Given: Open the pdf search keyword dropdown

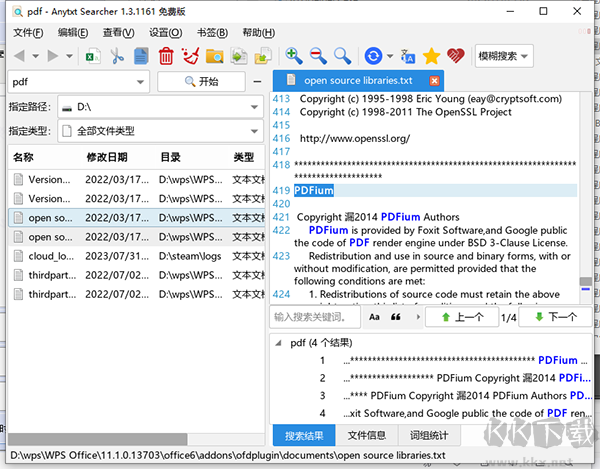Looking at the screenshot, I should point(140,82).
